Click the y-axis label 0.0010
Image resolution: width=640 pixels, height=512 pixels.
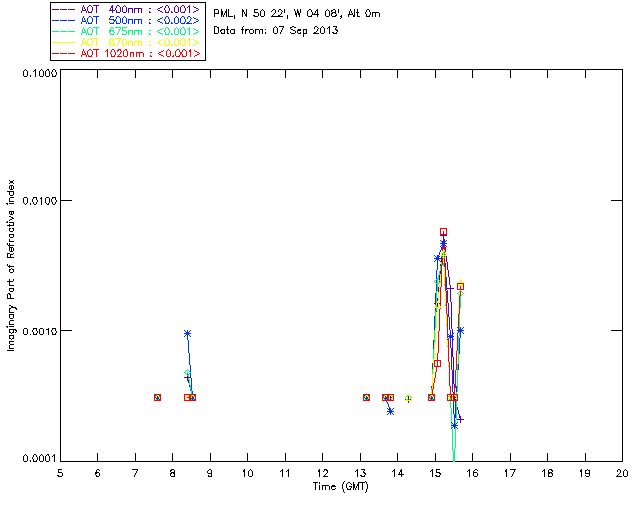click(x=40, y=331)
